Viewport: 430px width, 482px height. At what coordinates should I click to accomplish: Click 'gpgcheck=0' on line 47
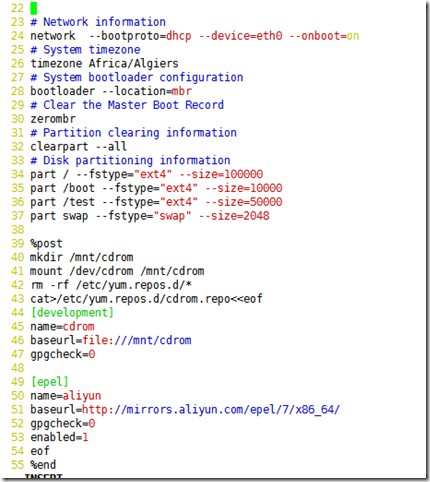coord(63,354)
